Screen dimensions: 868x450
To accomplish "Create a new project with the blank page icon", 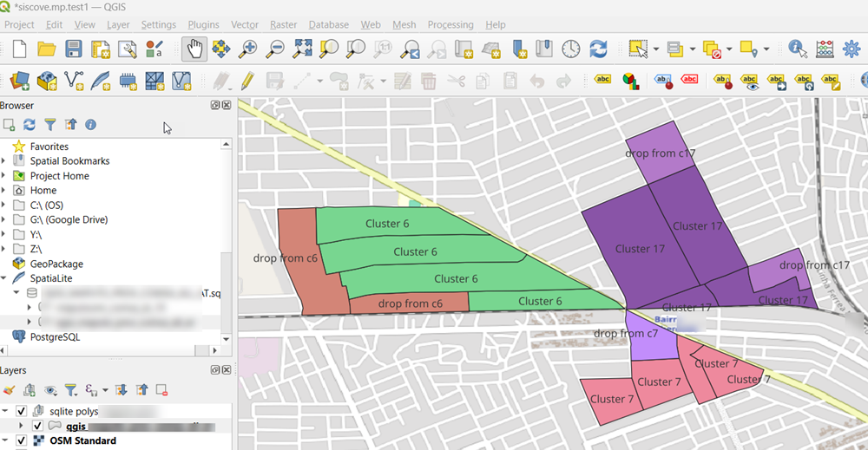I will coord(19,49).
